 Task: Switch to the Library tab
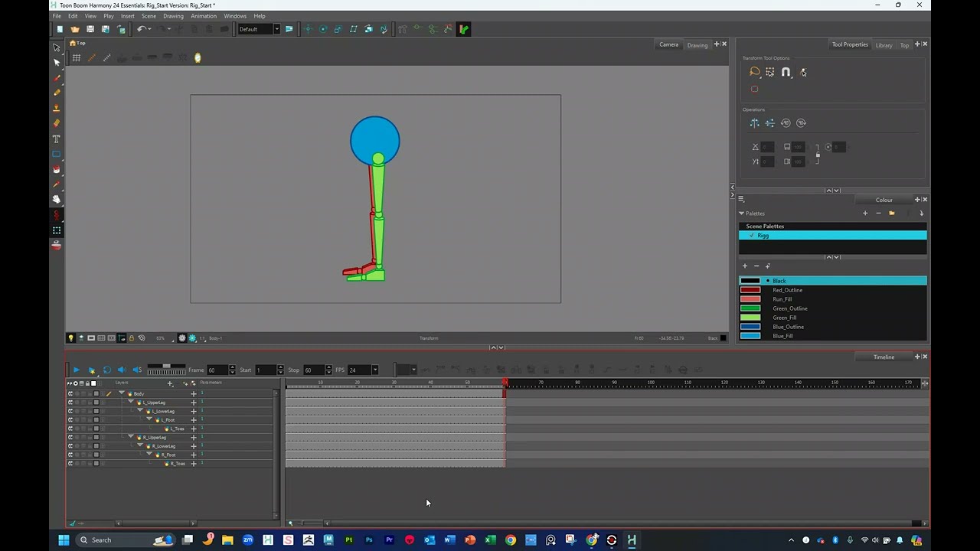coord(884,45)
